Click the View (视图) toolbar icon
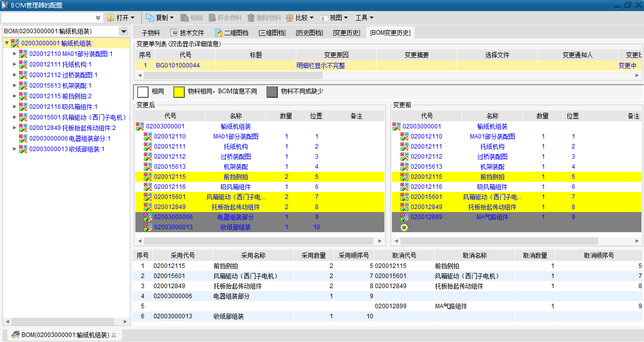 coord(324,18)
